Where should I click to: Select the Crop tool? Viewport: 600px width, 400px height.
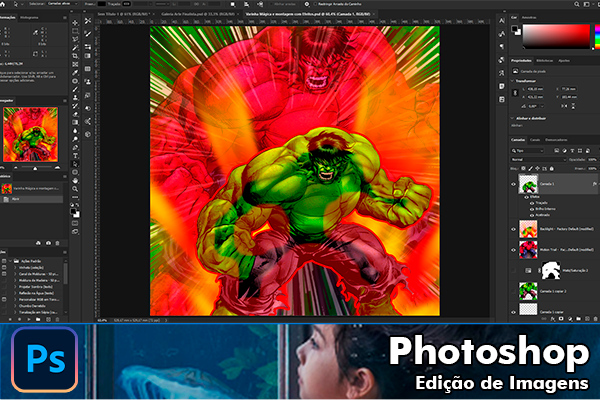[75, 56]
